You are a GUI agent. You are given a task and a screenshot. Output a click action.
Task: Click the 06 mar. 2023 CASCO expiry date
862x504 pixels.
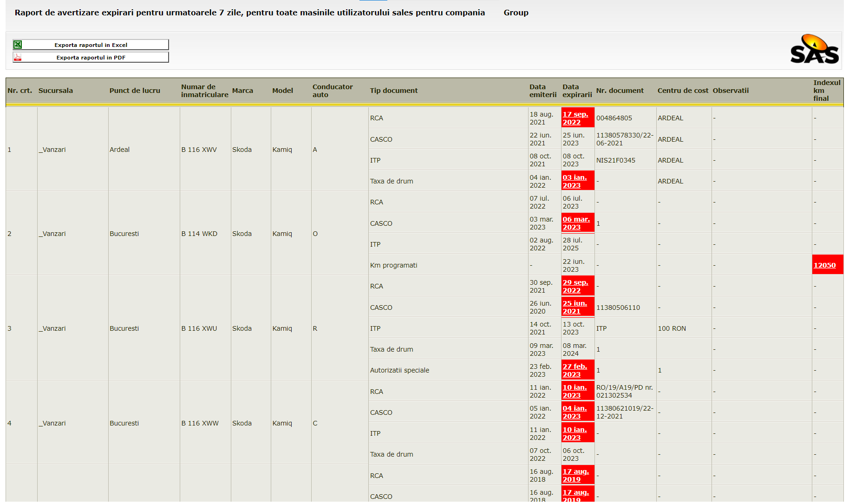tap(576, 223)
